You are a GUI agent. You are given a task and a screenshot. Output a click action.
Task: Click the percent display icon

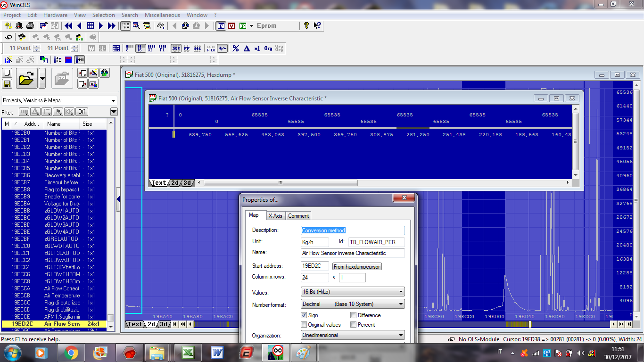click(236, 48)
